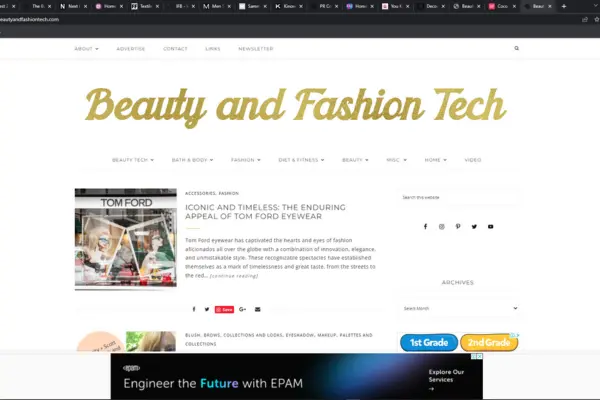Close the EPAM banner ad
600x400 pixels.
479,356
